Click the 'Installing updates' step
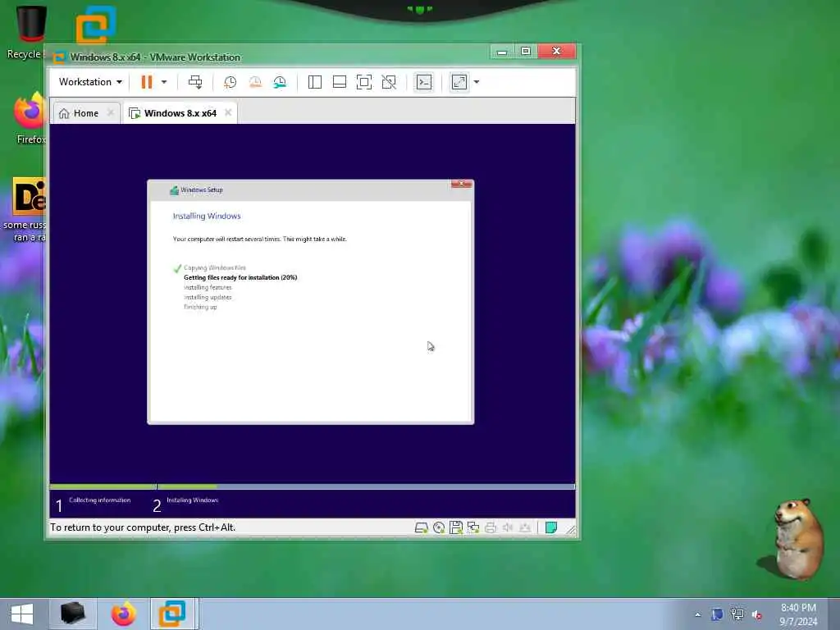Image resolution: width=840 pixels, height=630 pixels. pos(208,297)
